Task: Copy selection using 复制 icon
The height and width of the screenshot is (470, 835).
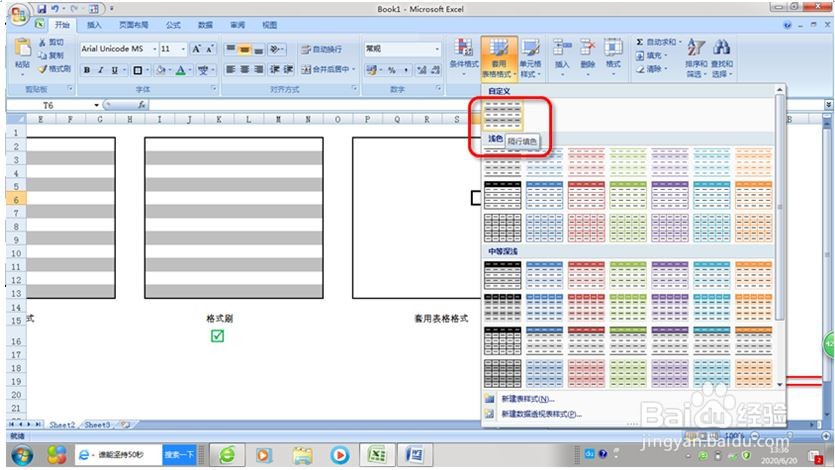Action: [43, 55]
